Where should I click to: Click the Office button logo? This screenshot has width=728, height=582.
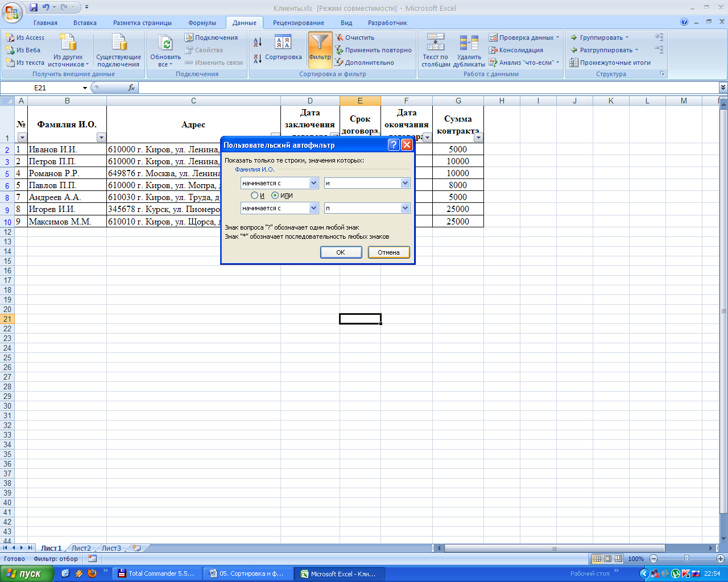pos(12,12)
